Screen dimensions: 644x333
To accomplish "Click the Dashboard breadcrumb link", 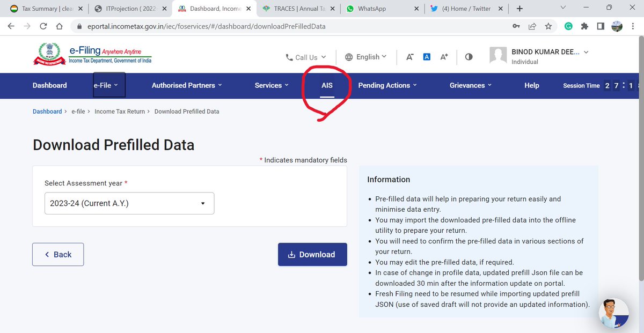I will pyautogui.click(x=47, y=112).
